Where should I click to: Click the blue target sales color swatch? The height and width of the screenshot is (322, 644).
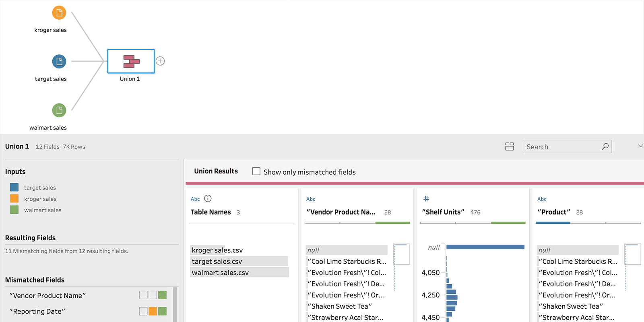tap(14, 187)
